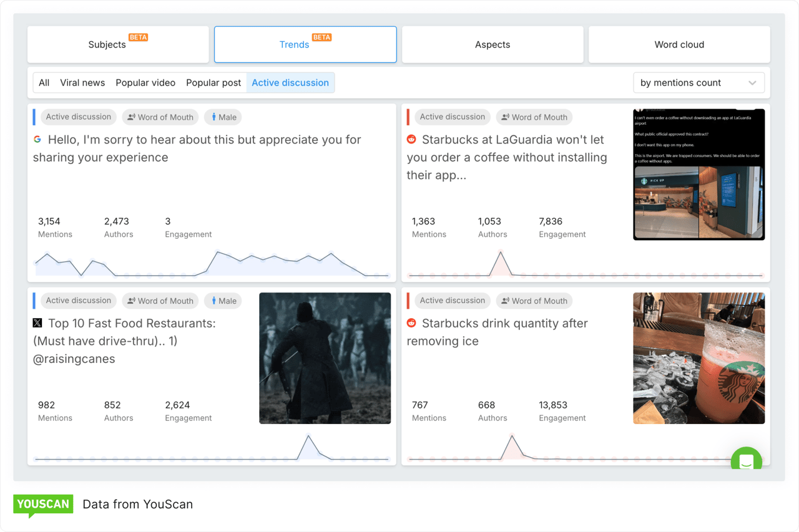Open the Game of Thrones video thumbnail
This screenshot has height=532, width=799.
[x=325, y=358]
